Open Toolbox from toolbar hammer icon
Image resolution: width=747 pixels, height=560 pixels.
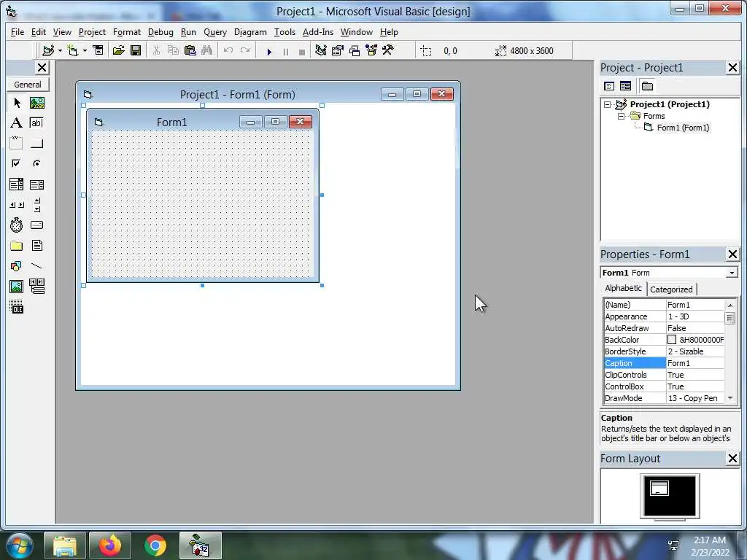coord(388,50)
